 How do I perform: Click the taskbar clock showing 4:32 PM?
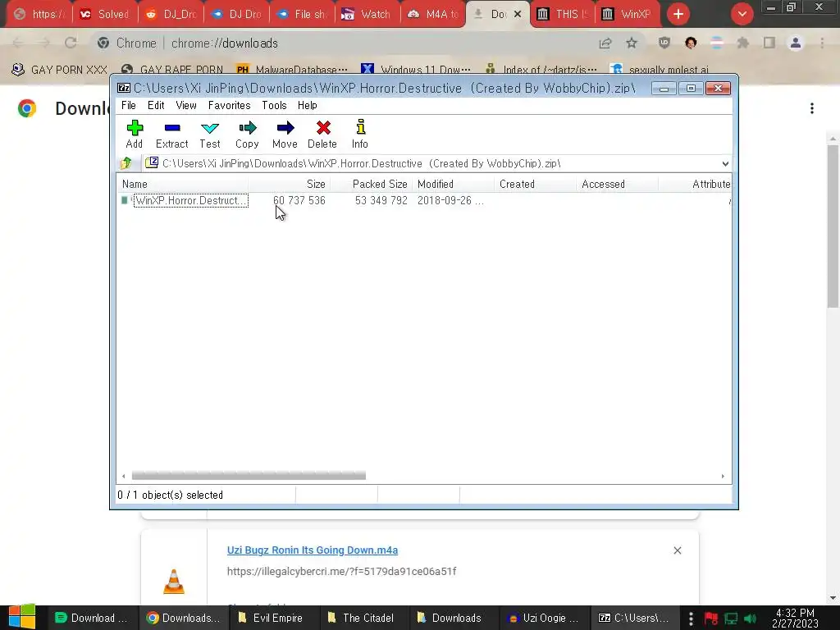pyautogui.click(x=796, y=618)
